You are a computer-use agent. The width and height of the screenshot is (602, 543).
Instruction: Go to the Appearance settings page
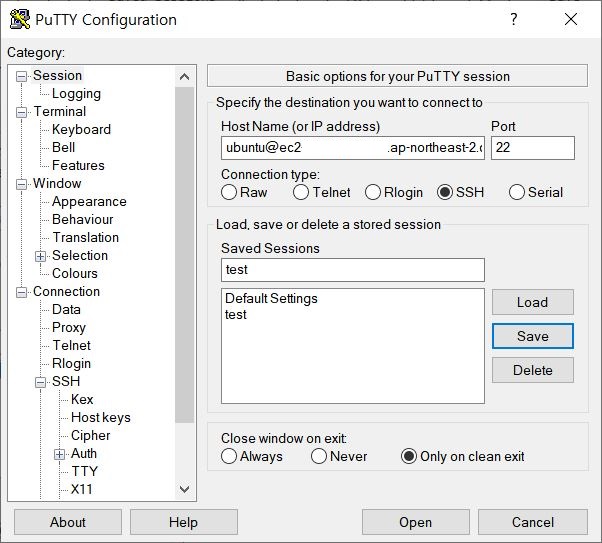pyautogui.click(x=89, y=201)
